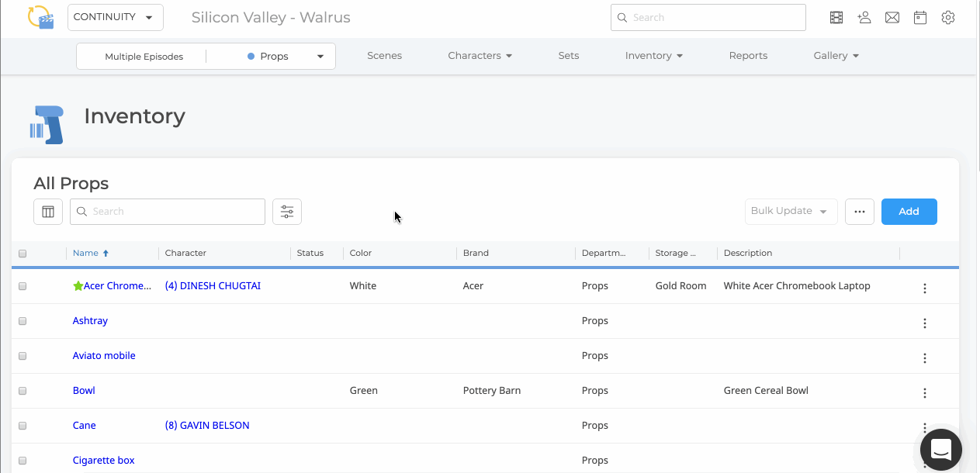The image size is (980, 473).
Task: Open the filter sliders icon
Action: (287, 212)
